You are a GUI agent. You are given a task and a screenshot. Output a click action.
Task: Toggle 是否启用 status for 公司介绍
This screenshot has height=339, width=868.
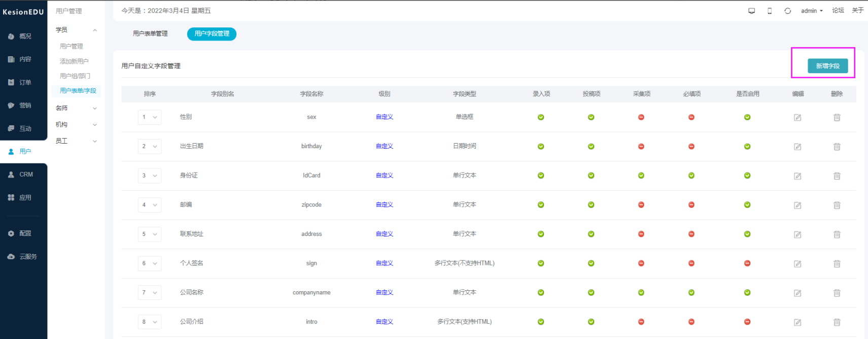coord(747,322)
